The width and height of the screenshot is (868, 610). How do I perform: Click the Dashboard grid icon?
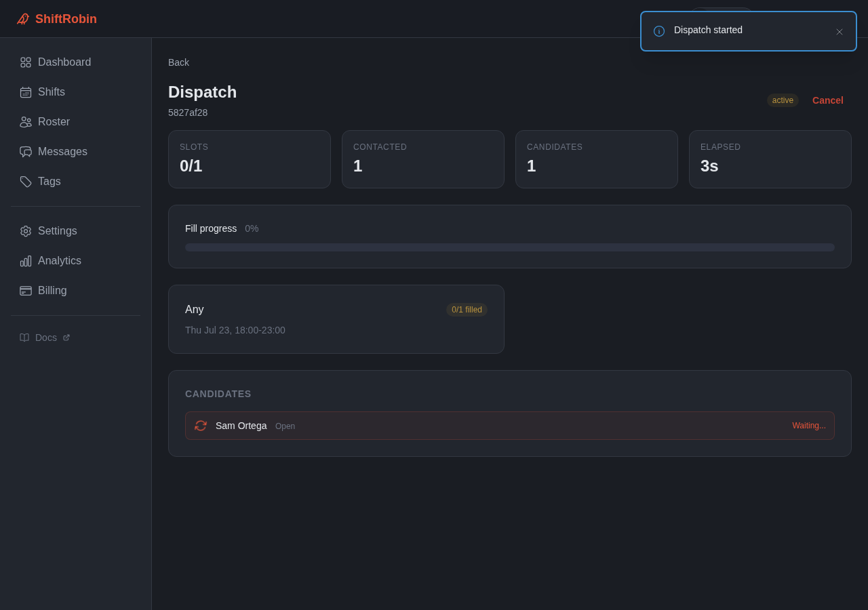pos(26,62)
